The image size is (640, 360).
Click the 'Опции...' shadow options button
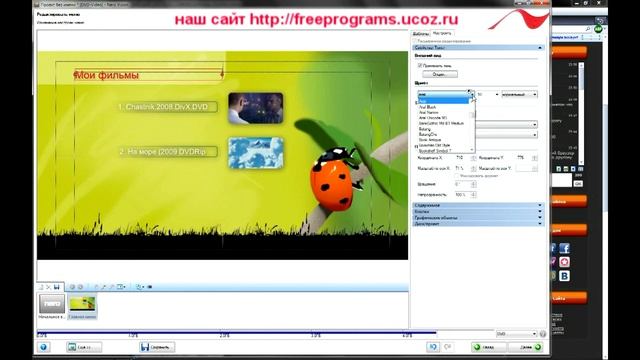(x=440, y=74)
